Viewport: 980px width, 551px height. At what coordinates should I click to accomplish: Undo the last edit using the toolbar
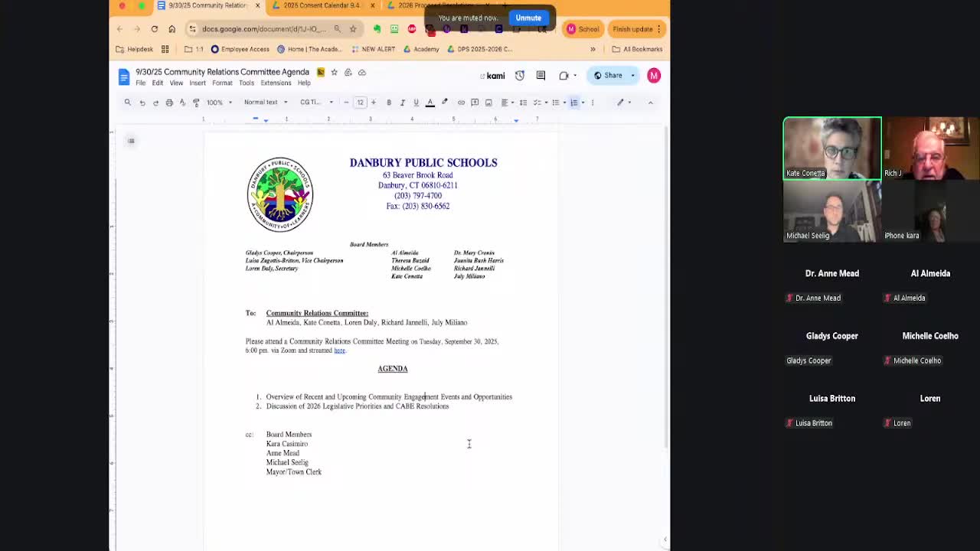(x=142, y=102)
